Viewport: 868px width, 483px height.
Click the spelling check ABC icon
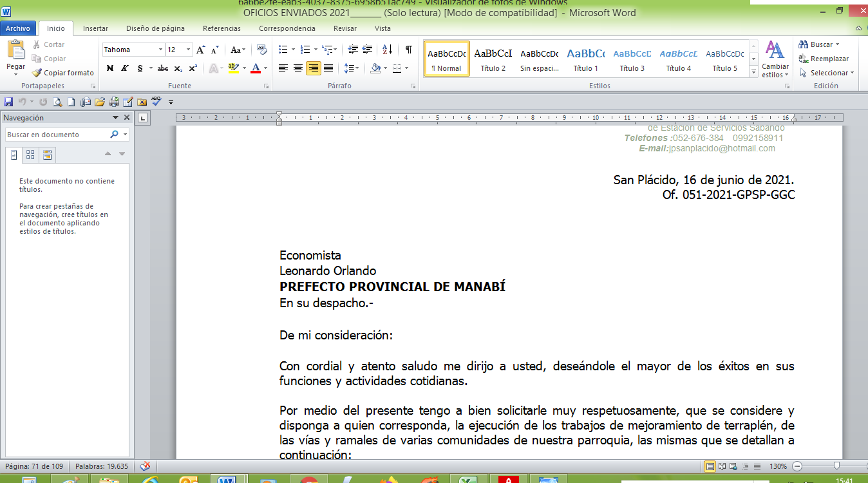156,102
